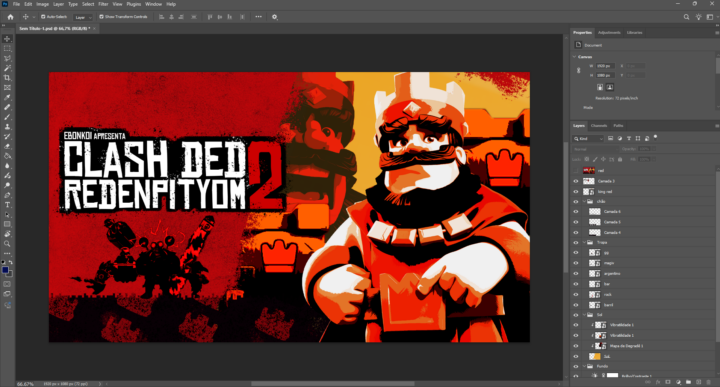Switch to the Channels tab
Viewport: 720px width, 387px height.
tap(598, 126)
